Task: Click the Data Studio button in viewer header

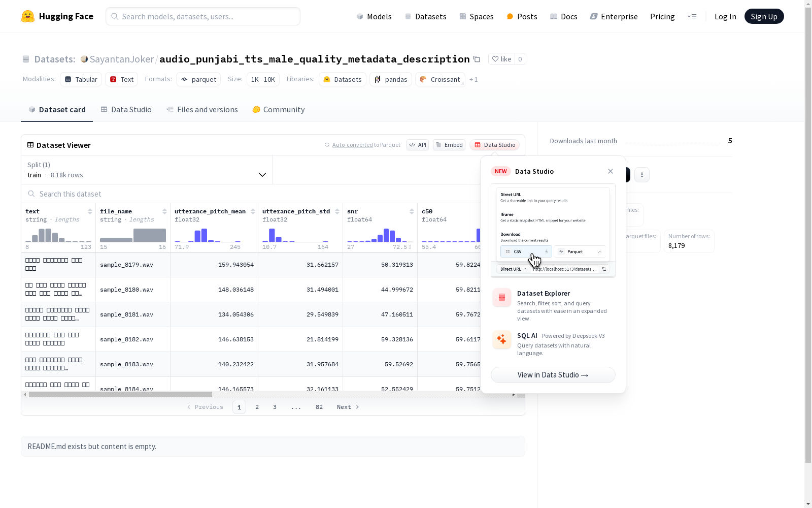Action: 495,145
